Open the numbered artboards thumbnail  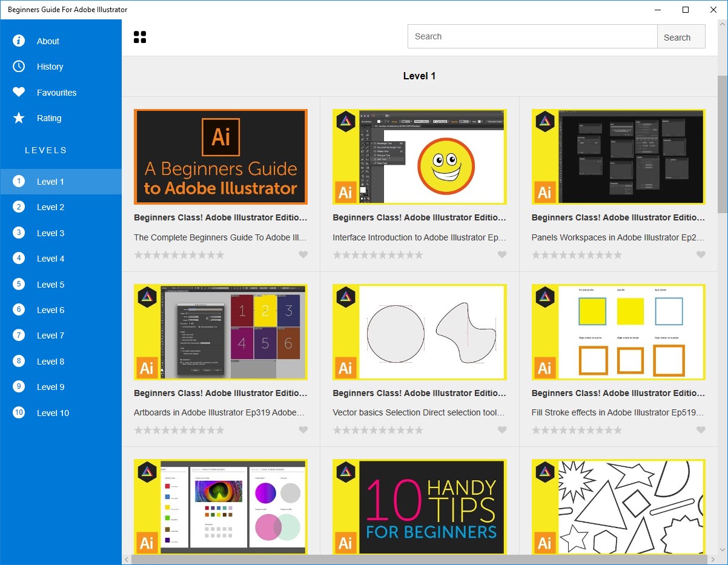[220, 332]
